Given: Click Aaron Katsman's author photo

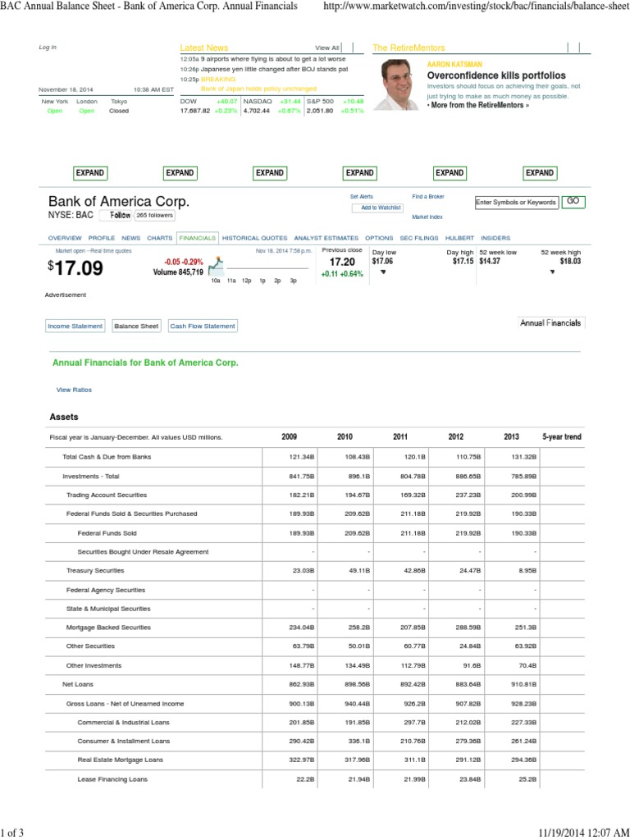Looking at the screenshot, I should click(399, 85).
